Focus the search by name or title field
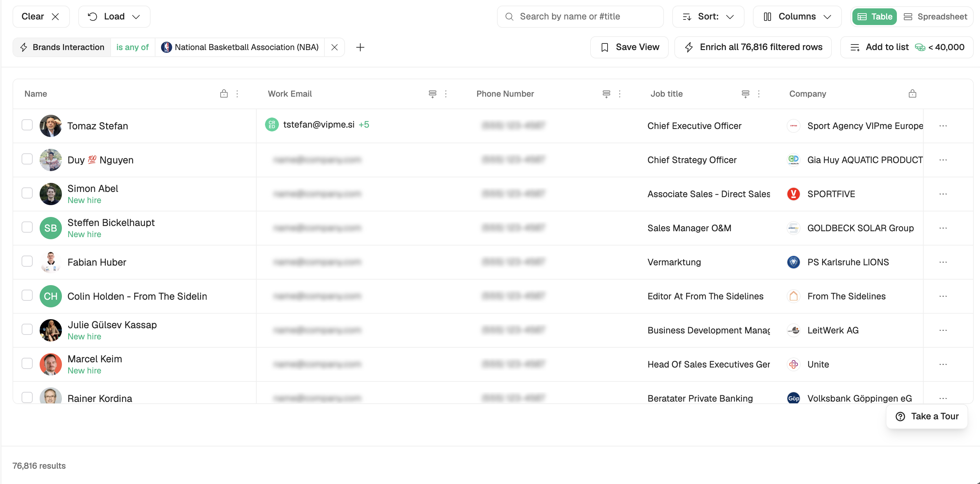This screenshot has height=484, width=980. pos(580,16)
